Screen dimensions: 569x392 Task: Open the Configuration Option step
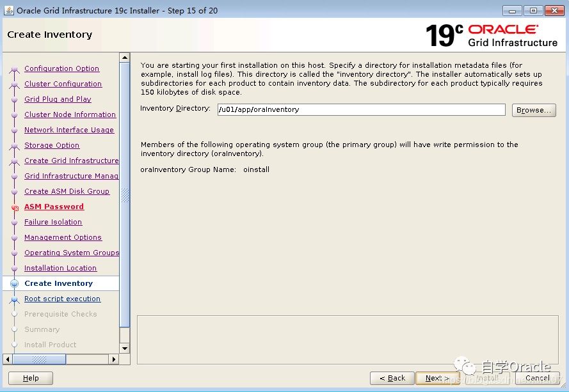pos(61,68)
